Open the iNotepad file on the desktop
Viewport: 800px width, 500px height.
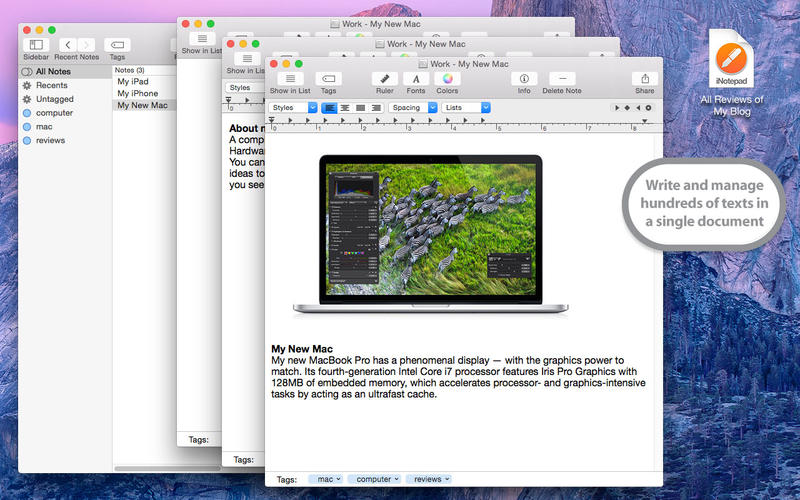click(732, 60)
